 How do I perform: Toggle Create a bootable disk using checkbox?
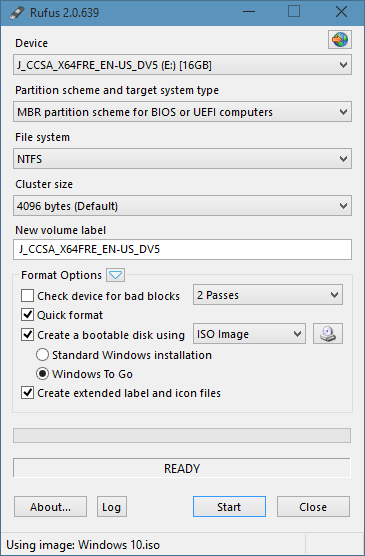28,335
